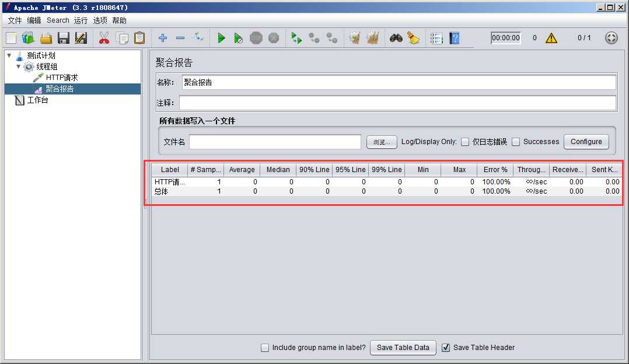This screenshot has width=629, height=364.
Task: Start the test with green play icon
Action: (x=221, y=38)
